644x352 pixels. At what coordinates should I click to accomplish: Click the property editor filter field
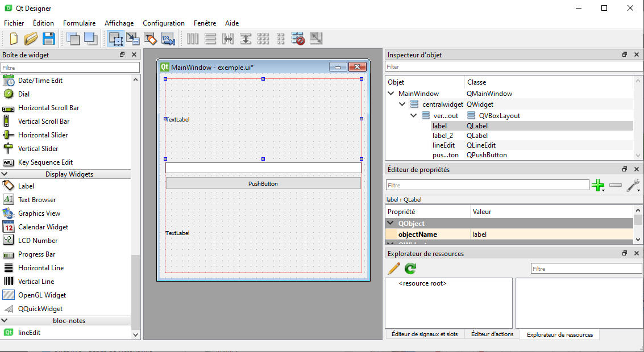[x=488, y=186]
